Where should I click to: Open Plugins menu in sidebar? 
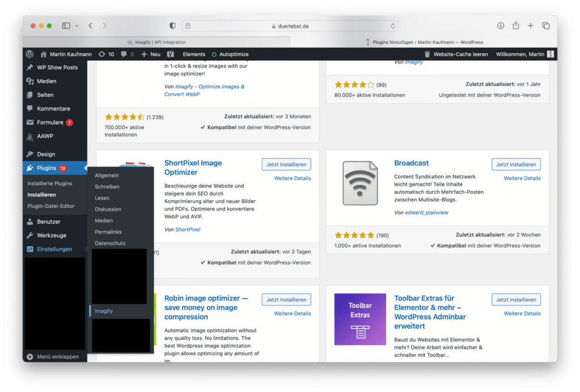pos(55,168)
